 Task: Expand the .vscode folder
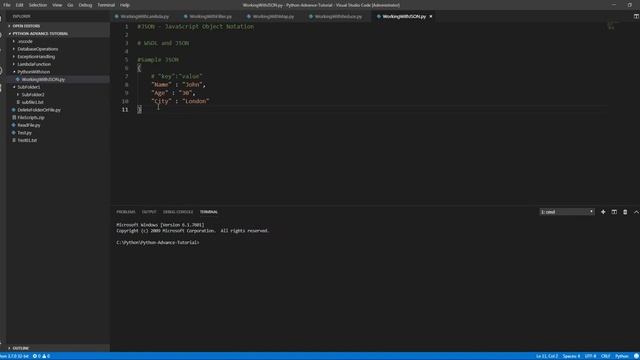pos(25,41)
